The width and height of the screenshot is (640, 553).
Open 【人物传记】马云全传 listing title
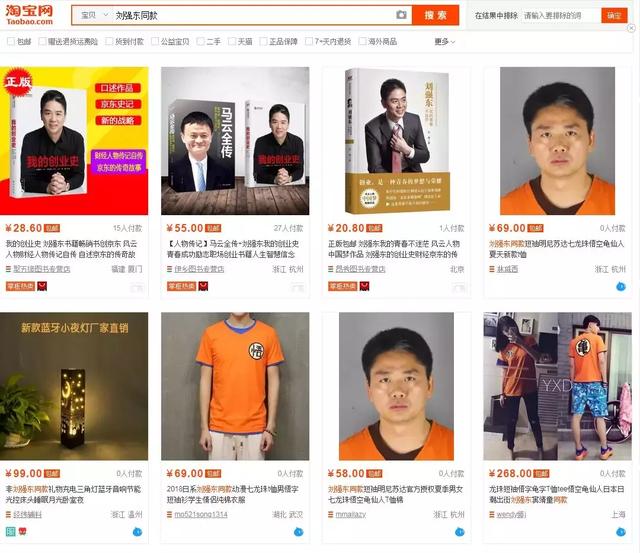pyautogui.click(x=233, y=249)
